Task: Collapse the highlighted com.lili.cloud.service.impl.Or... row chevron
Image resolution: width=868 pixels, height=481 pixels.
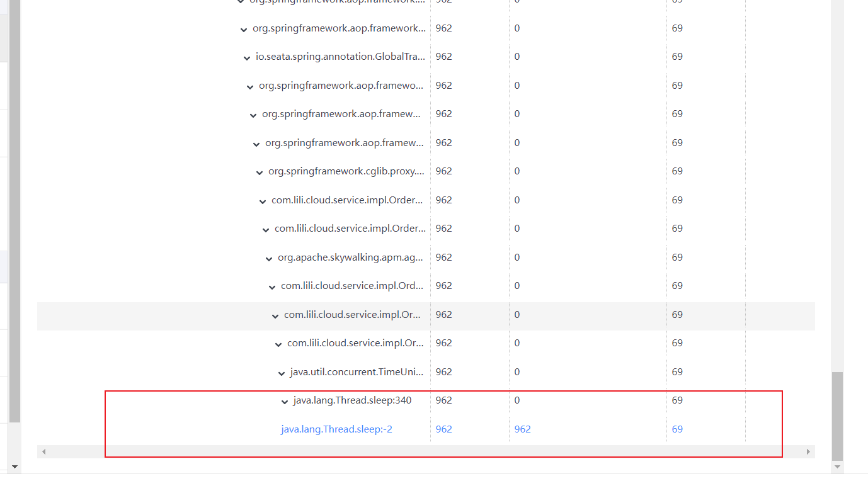Action: pos(275,316)
